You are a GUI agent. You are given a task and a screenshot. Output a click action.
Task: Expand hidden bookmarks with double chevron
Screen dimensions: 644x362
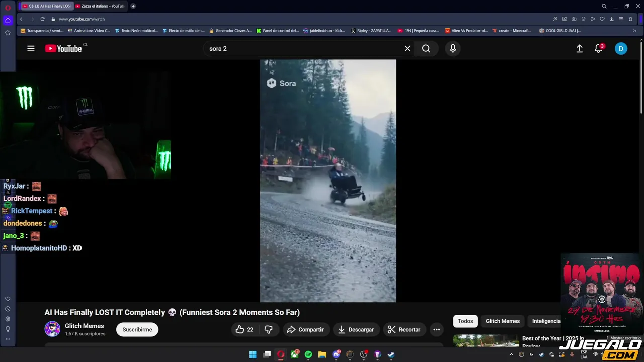click(x=634, y=31)
